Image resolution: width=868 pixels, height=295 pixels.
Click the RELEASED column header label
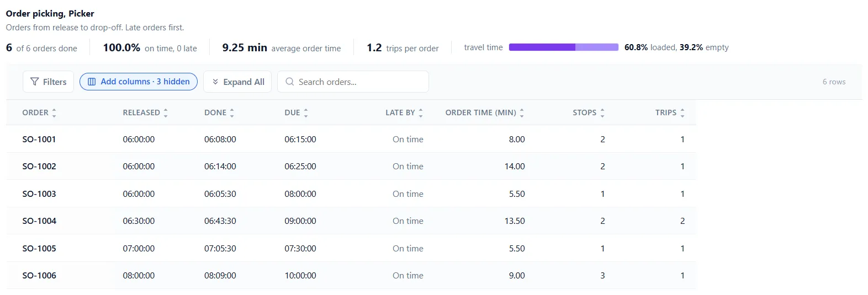point(141,112)
